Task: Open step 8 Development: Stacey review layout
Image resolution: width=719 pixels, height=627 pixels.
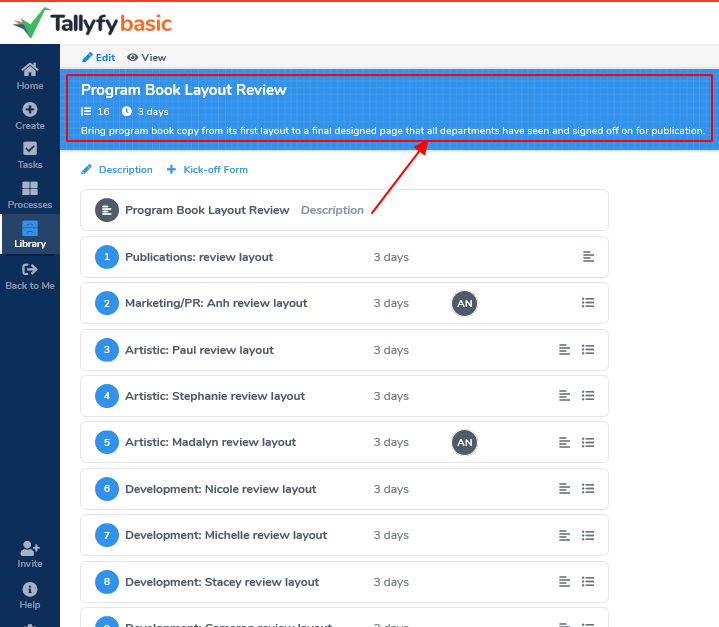Action: (344, 582)
